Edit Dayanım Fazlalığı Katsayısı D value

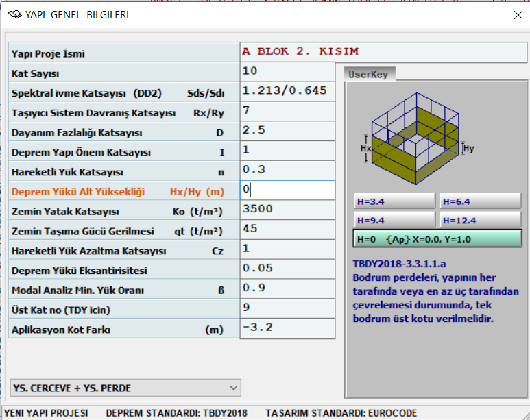pos(287,131)
